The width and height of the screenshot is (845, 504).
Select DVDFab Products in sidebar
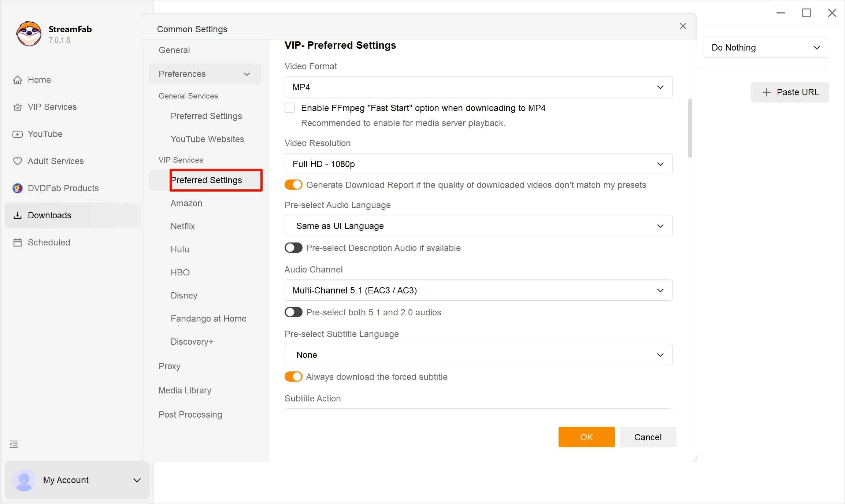tap(63, 188)
